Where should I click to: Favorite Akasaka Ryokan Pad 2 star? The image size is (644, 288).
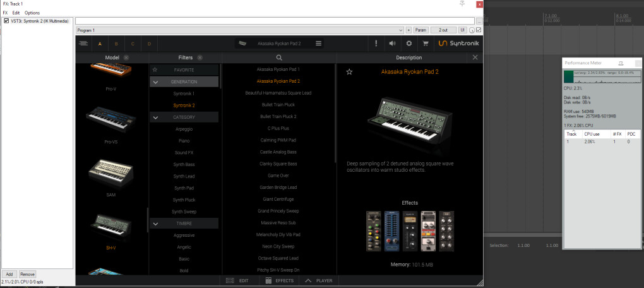coord(349,72)
